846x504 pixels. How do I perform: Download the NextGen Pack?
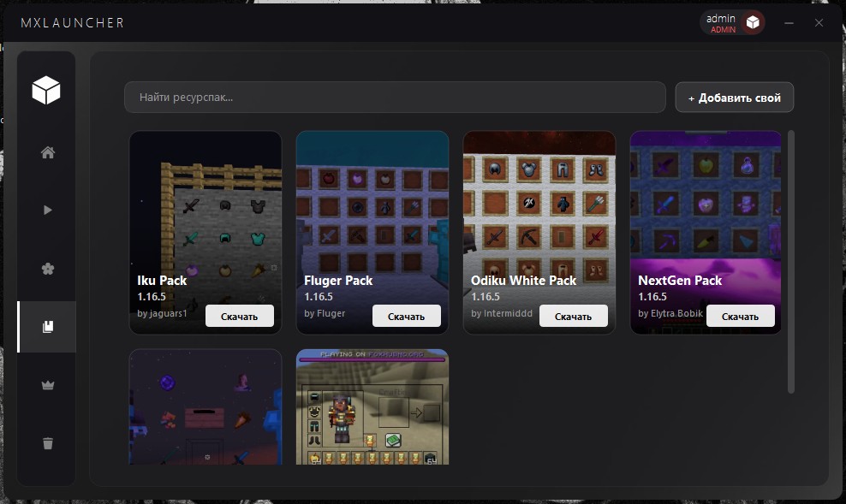tap(740, 317)
